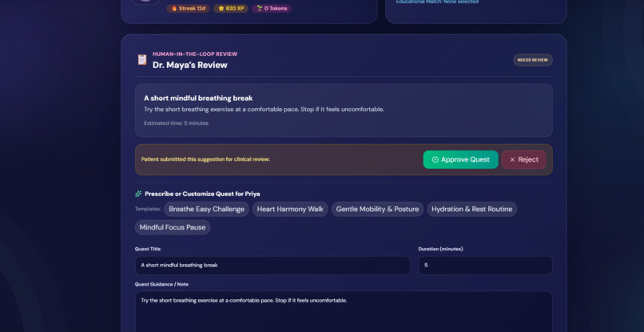Click the 'Dr. Maya's Review' heading

click(x=190, y=65)
